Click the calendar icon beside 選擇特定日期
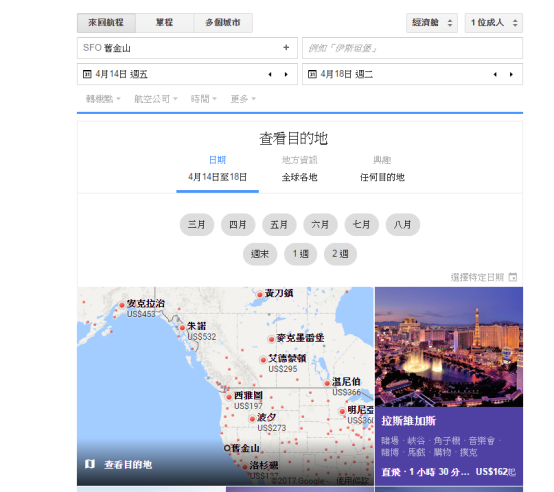 point(513,277)
